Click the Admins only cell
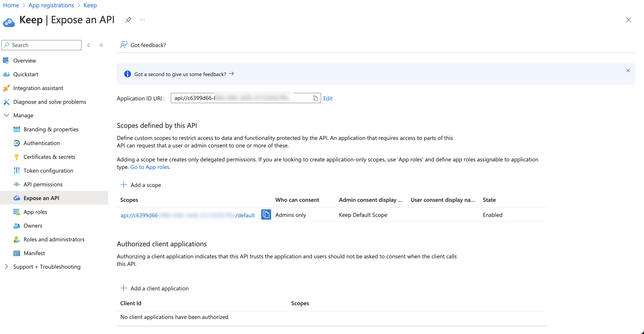The width and height of the screenshot is (644, 334). tap(290, 215)
